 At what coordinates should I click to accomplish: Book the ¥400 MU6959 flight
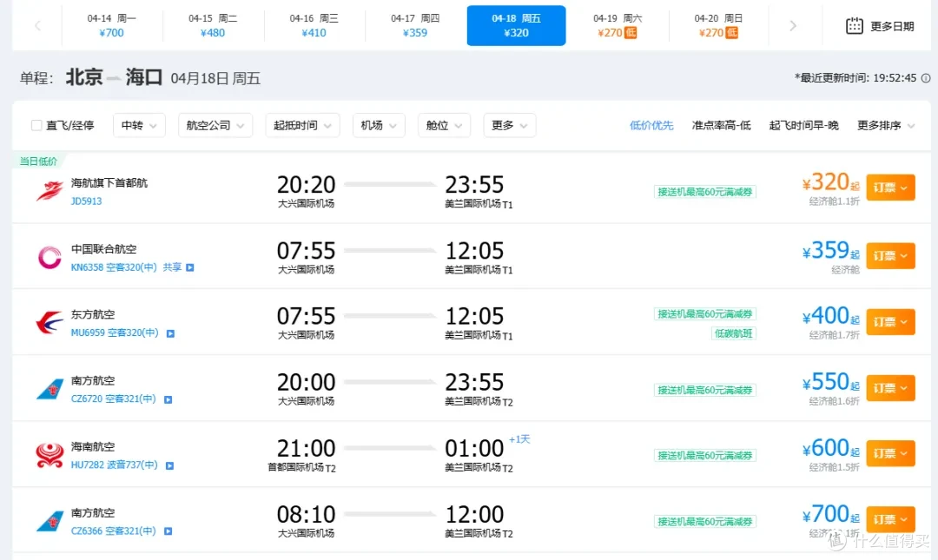point(890,321)
